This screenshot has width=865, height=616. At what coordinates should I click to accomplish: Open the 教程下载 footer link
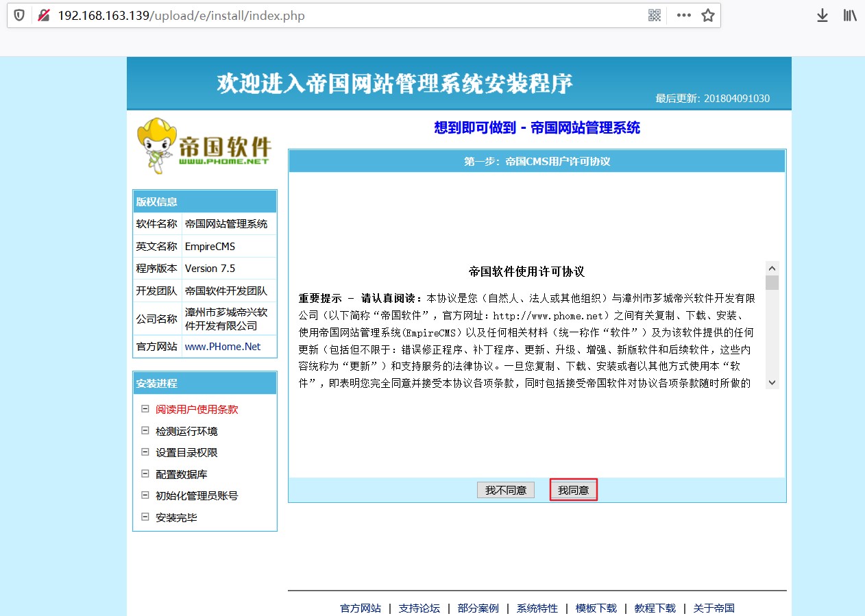tap(655, 608)
